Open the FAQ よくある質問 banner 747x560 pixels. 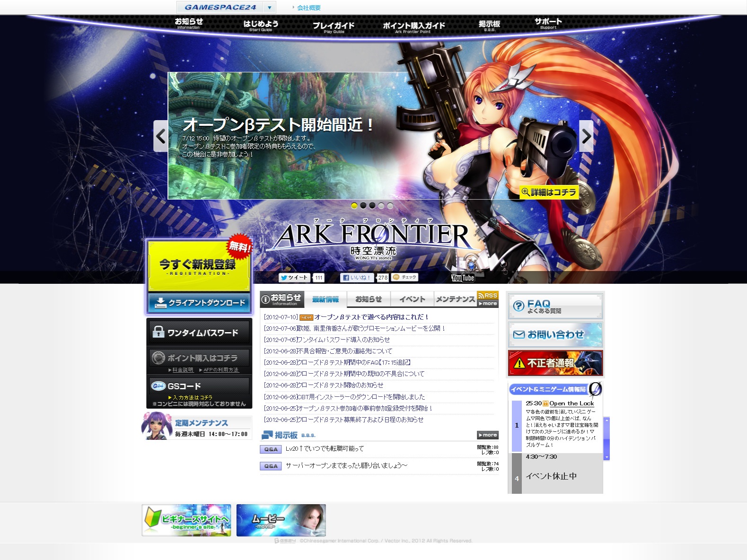click(555, 306)
